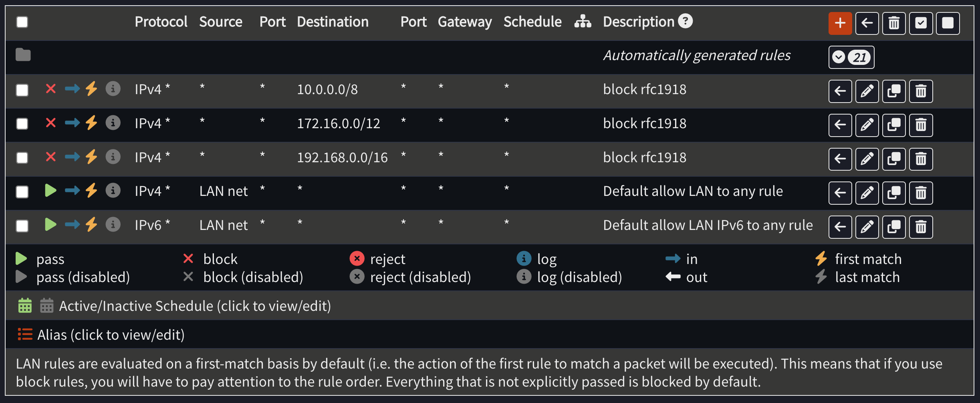Screen dimensions: 980x403
Task: Check the Default allow LAN IPv6 rule checkbox
Action: pyautogui.click(x=22, y=226)
